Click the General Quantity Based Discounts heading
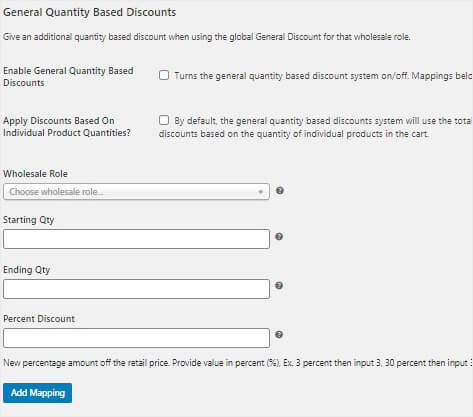The width and height of the screenshot is (473, 417). 89,12
